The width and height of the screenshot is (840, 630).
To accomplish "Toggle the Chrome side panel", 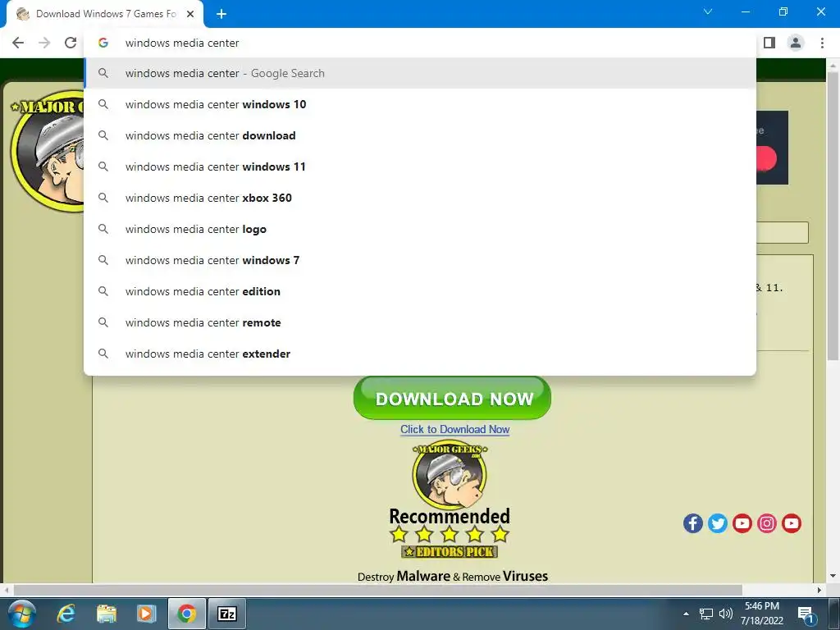I will [x=769, y=43].
